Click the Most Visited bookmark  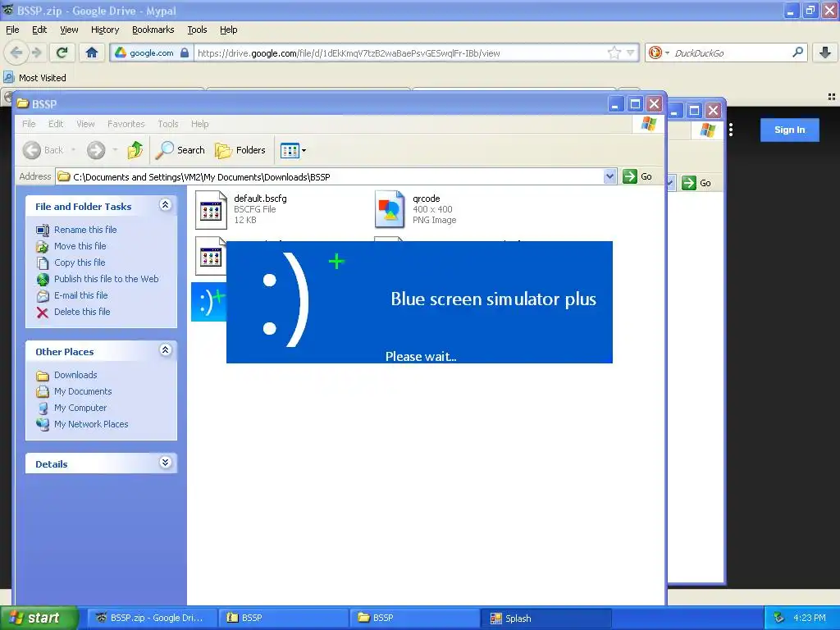point(35,78)
